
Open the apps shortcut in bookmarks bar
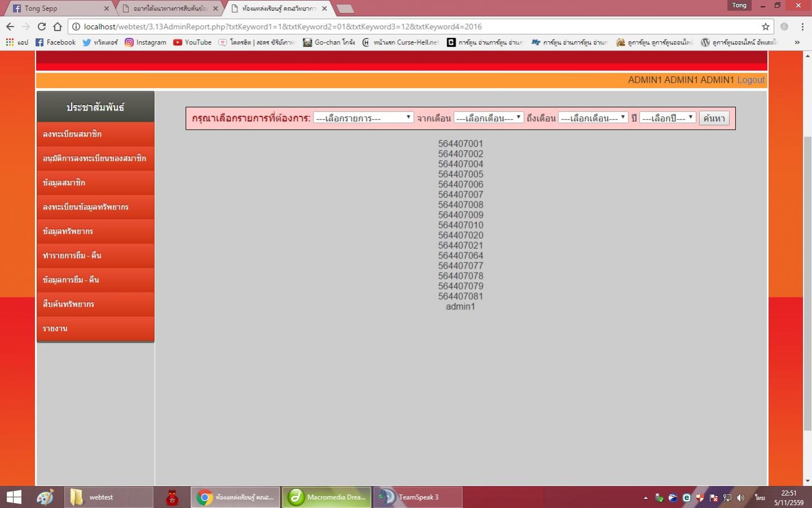point(16,42)
